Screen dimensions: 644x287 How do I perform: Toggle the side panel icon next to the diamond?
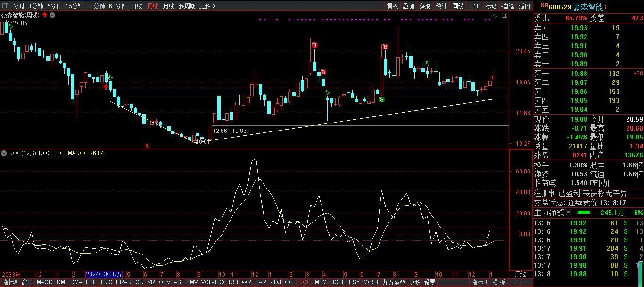click(x=504, y=16)
